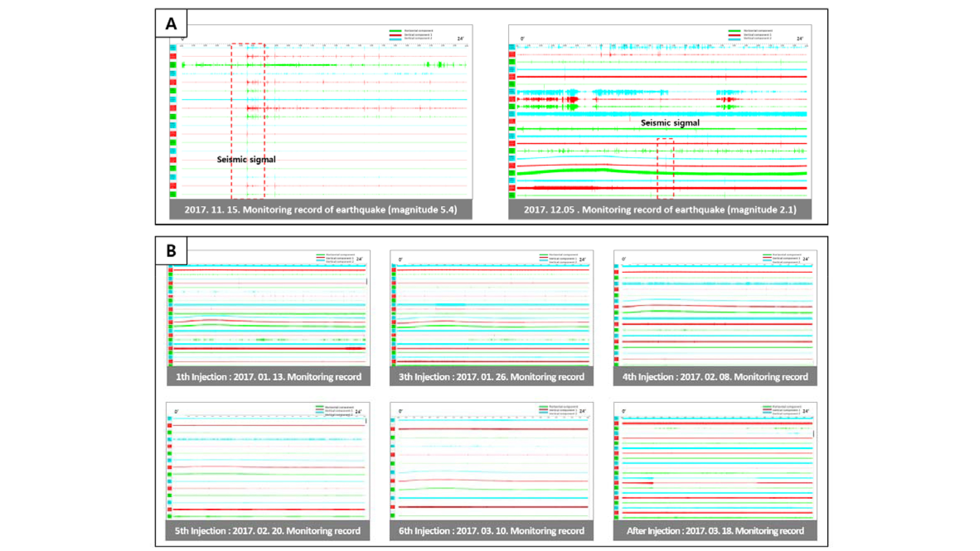Click the After Injection 2017.03.18 caption

(715, 531)
